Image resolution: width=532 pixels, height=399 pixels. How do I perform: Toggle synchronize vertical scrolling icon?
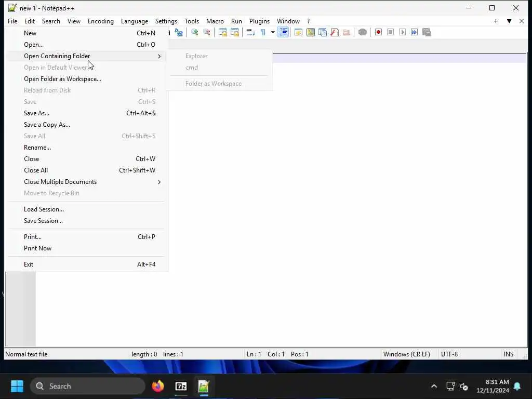click(x=222, y=32)
